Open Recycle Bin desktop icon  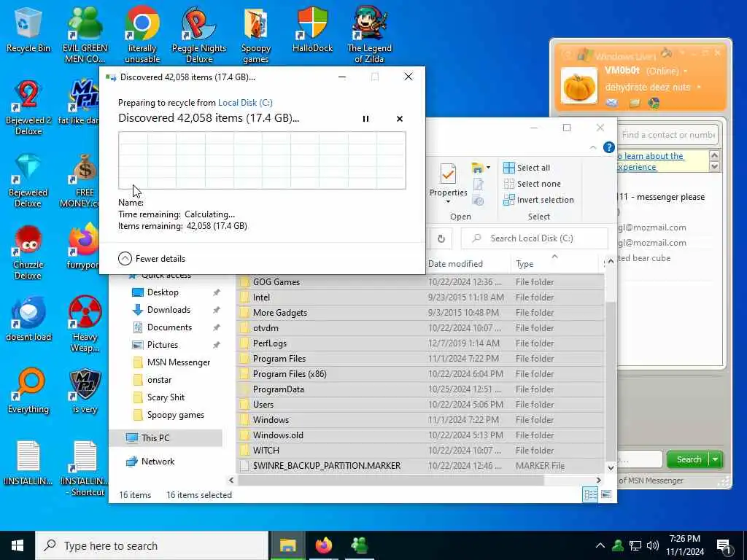28,31
